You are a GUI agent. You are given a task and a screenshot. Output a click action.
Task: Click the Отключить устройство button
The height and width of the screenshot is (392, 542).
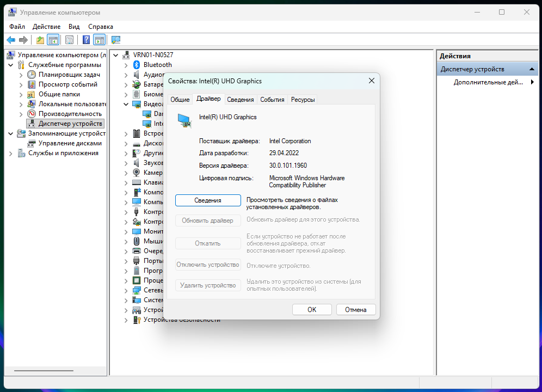pos(208,265)
